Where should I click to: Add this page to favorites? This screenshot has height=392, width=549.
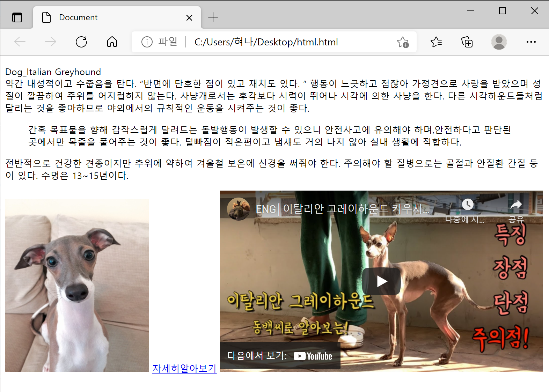(x=403, y=42)
